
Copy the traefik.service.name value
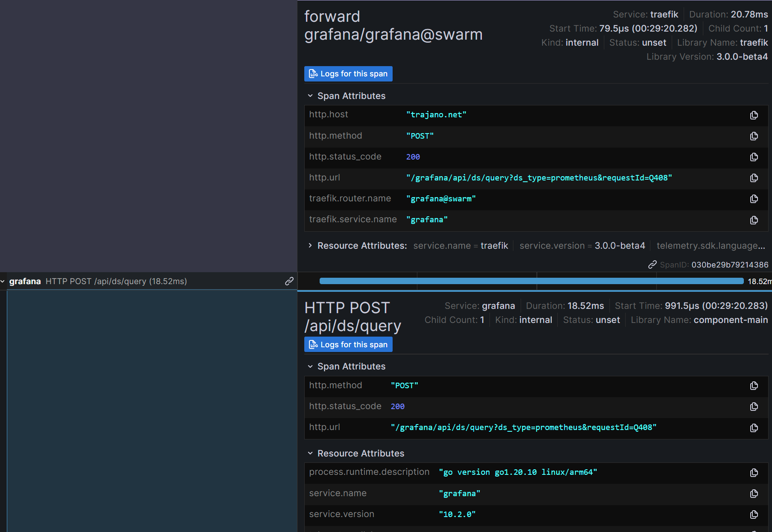pos(754,220)
